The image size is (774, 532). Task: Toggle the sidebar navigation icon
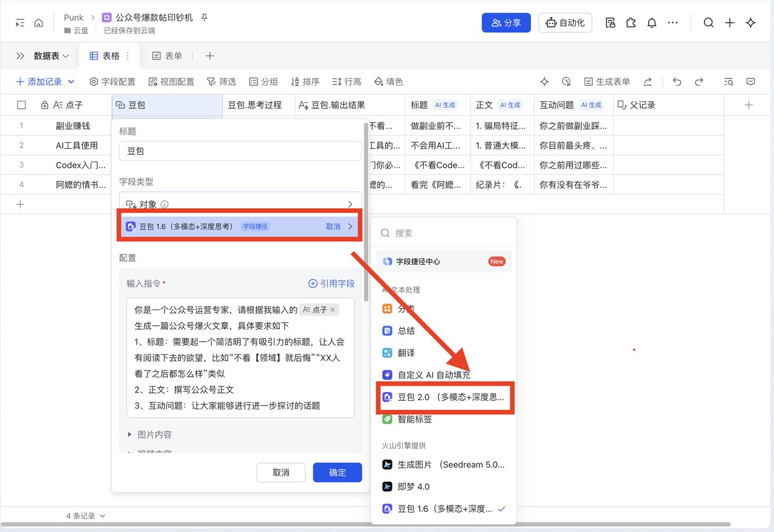coord(20,23)
